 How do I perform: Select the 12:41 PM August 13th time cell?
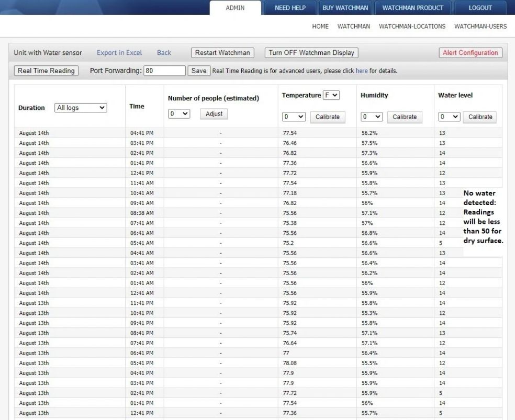(142, 413)
